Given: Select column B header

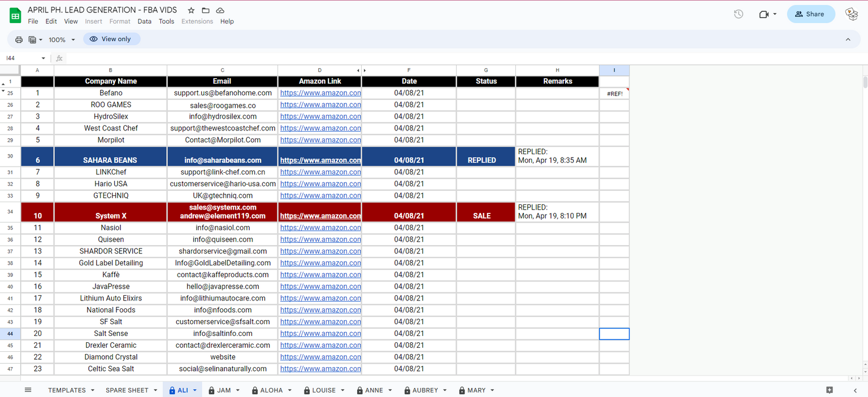Looking at the screenshot, I should point(111,70).
